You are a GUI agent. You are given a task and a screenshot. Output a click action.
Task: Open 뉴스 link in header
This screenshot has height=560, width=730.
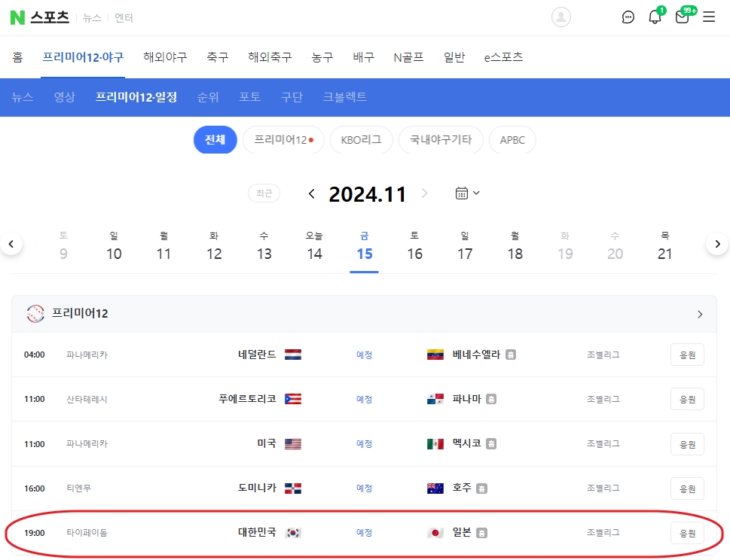pyautogui.click(x=92, y=17)
